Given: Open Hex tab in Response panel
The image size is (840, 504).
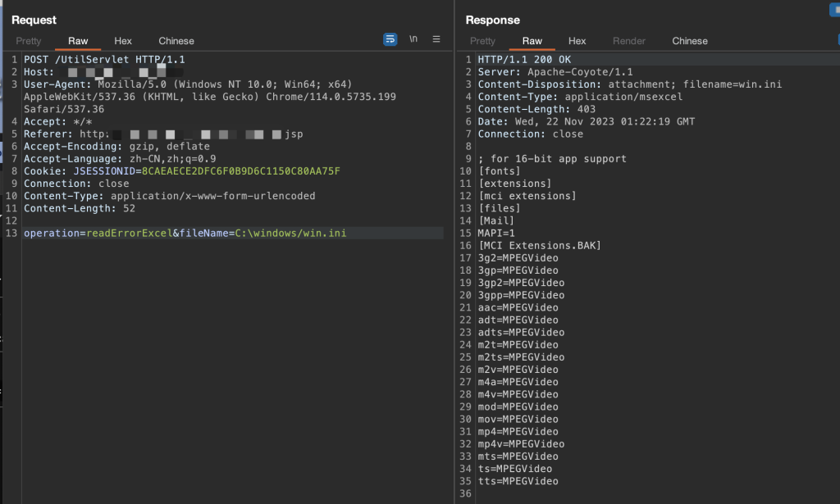Looking at the screenshot, I should pos(577,41).
